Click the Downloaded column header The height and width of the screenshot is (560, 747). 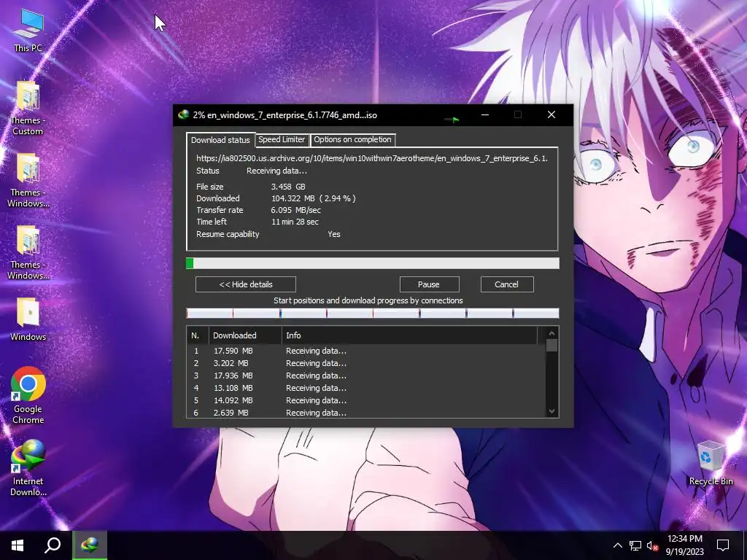(245, 335)
